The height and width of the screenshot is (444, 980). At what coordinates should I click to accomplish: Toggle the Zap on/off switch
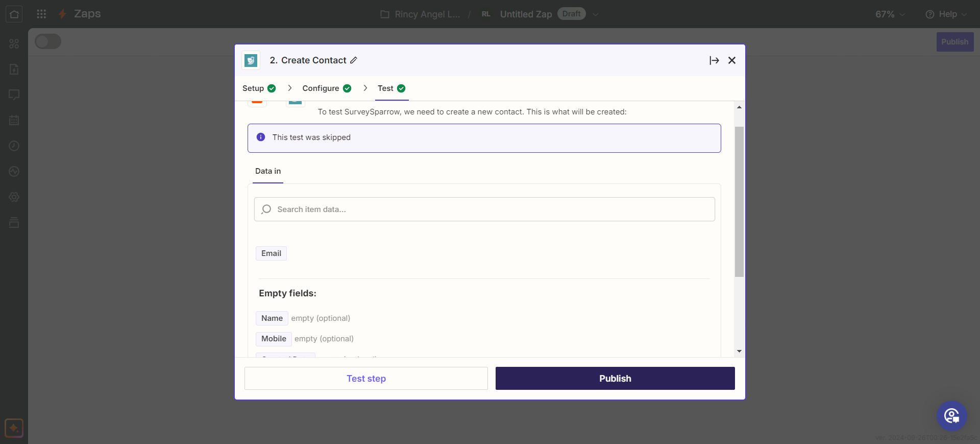pos(48,41)
